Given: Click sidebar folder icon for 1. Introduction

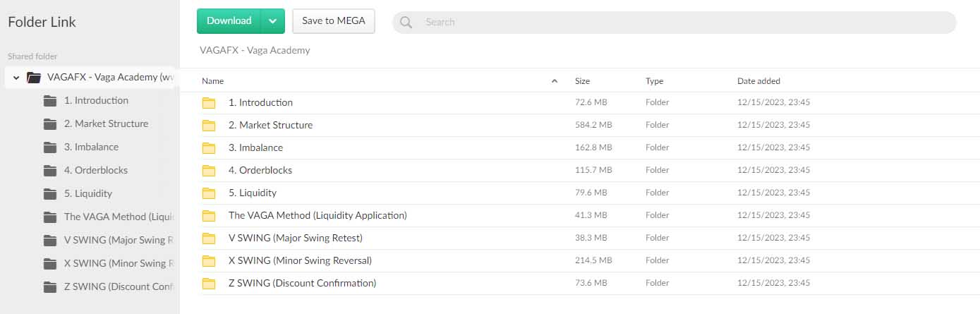Looking at the screenshot, I should point(50,101).
